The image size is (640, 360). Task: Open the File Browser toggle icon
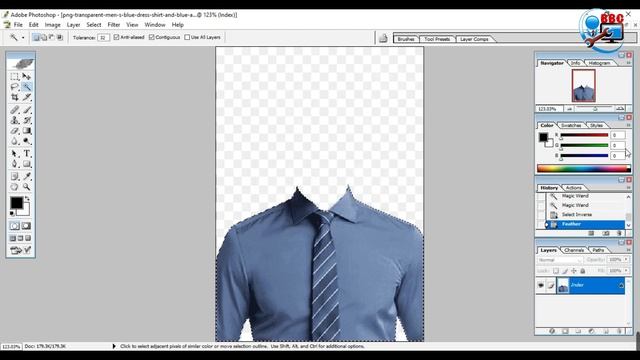[x=383, y=38]
